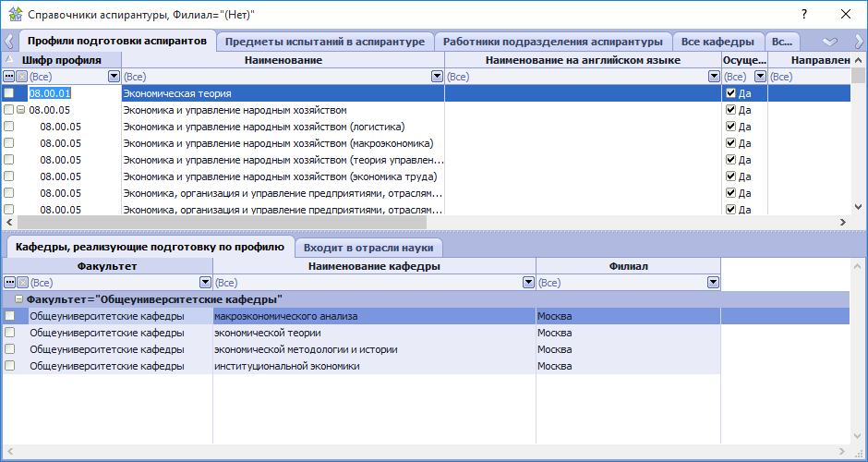Click the tab list heart-shaped dropdown icon
Screen dimensions: 868x462
(x=829, y=42)
